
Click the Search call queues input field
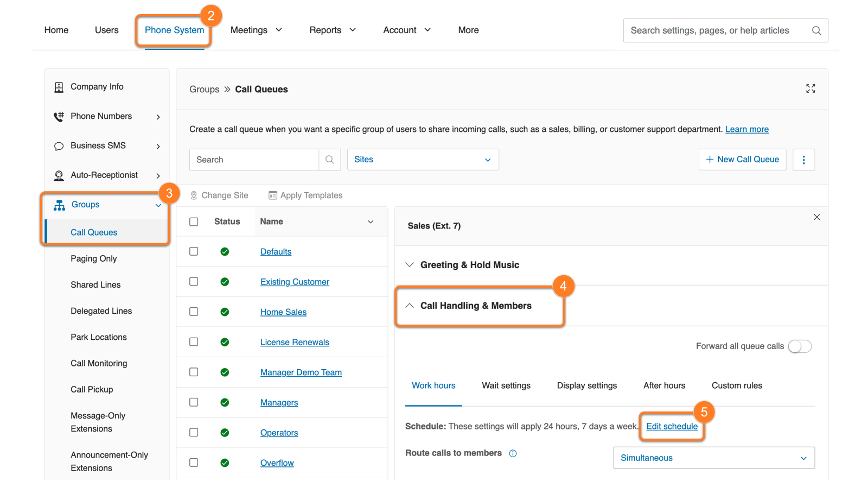pyautogui.click(x=254, y=160)
